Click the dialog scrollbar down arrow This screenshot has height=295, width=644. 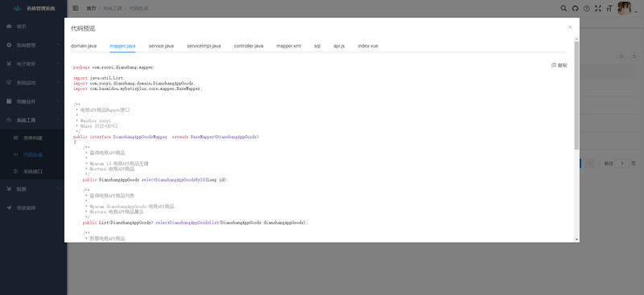coord(576,240)
